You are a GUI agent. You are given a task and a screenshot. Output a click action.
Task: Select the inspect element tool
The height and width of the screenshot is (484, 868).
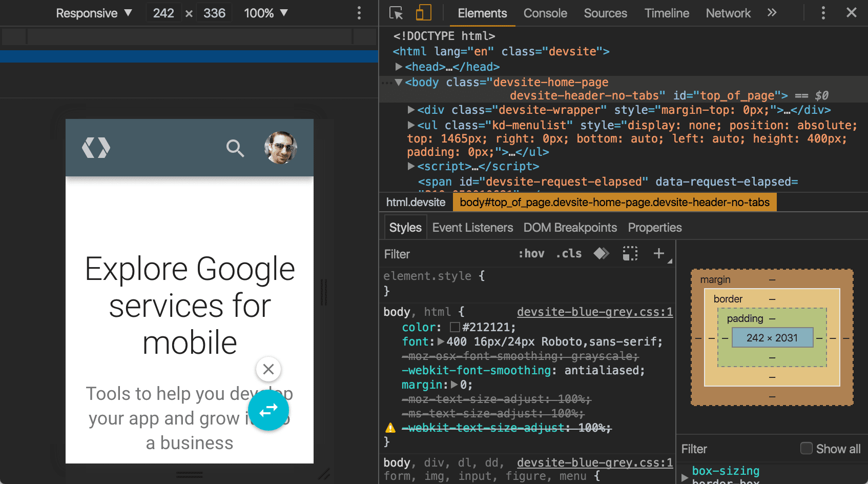(395, 13)
